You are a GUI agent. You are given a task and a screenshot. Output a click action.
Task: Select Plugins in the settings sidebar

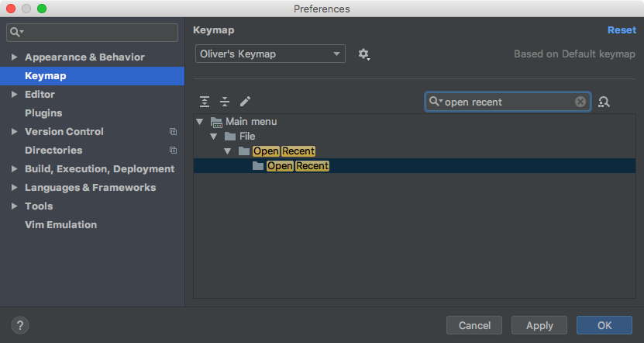point(43,113)
